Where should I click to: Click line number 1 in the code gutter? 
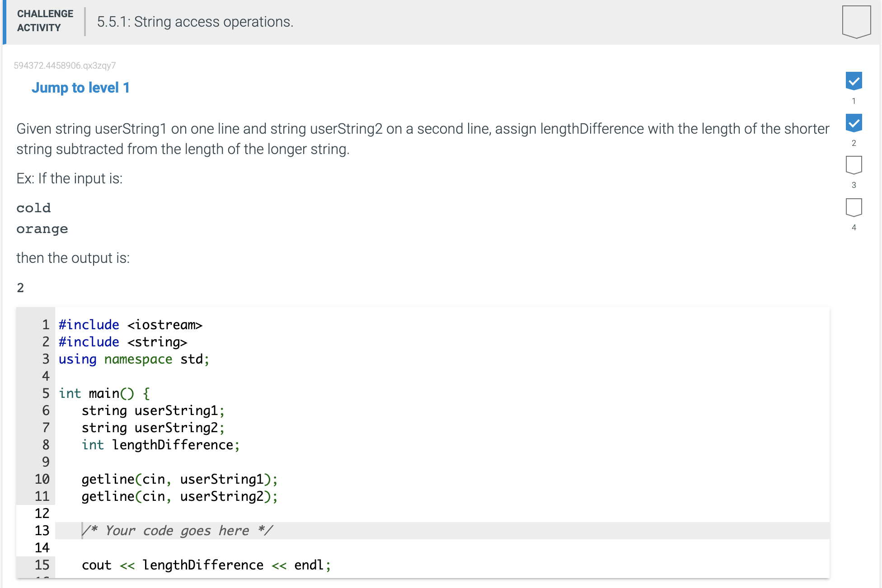45,324
